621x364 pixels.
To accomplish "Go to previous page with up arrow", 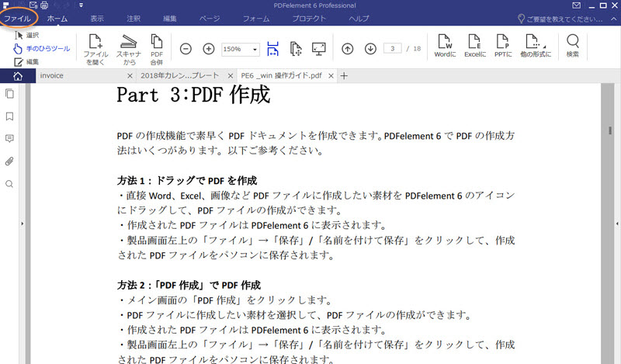I will pyautogui.click(x=347, y=49).
